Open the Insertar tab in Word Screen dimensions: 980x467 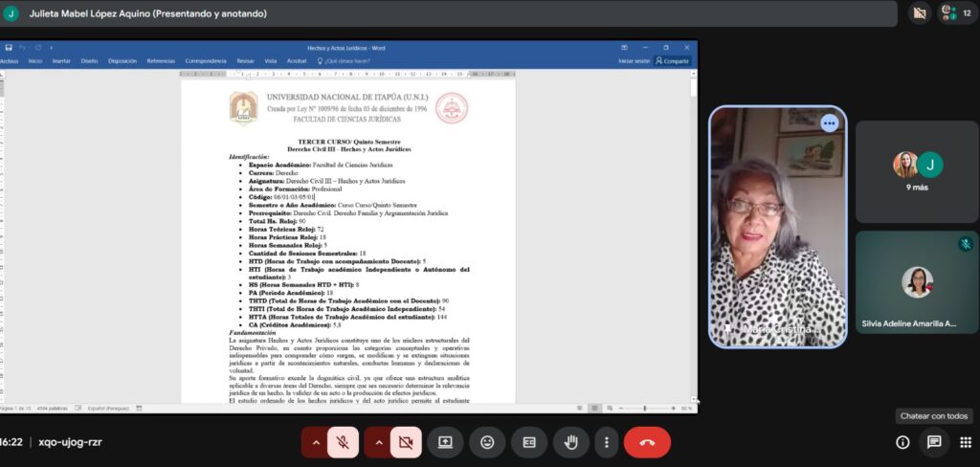(61, 60)
